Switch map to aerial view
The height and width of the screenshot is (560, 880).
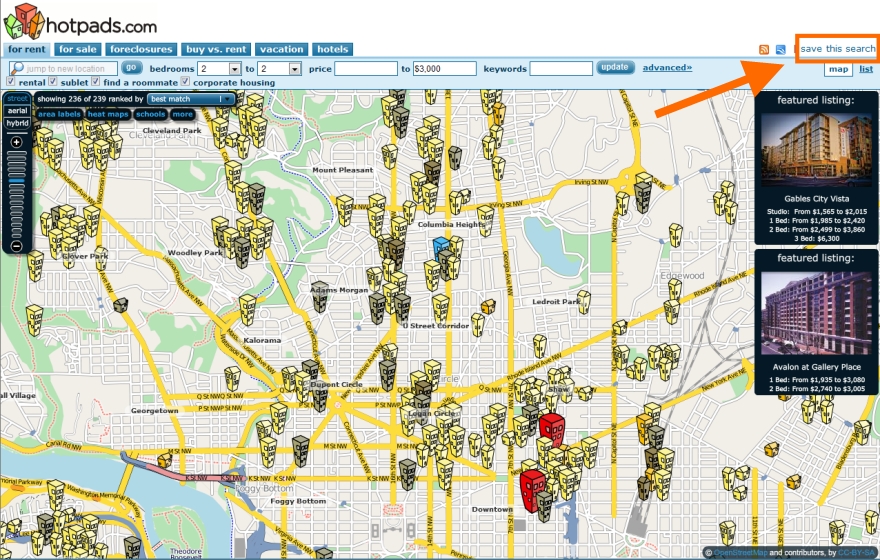[17, 111]
